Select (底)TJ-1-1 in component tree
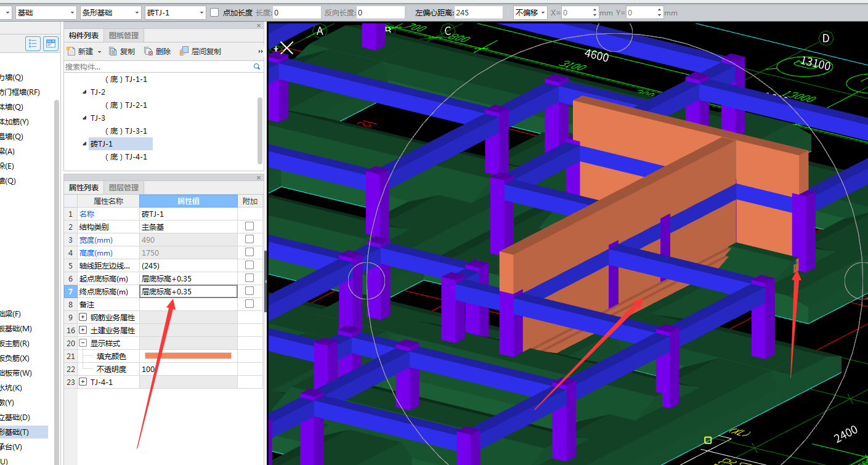Viewport: 868px width, 465px height. [126, 79]
